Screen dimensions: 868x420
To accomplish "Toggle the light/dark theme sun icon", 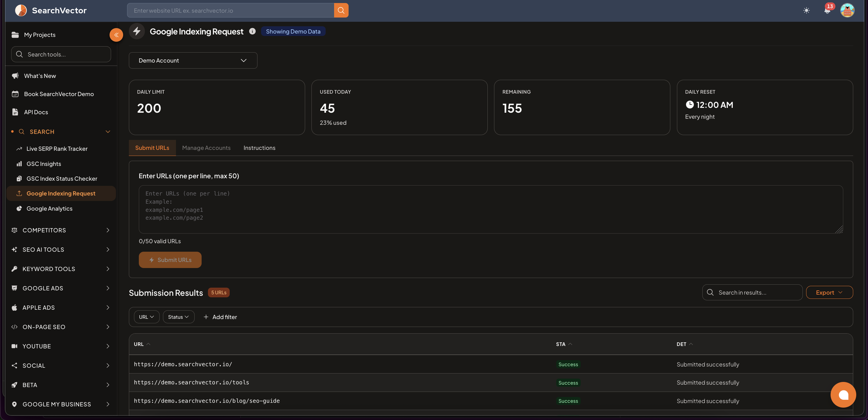I will point(806,11).
